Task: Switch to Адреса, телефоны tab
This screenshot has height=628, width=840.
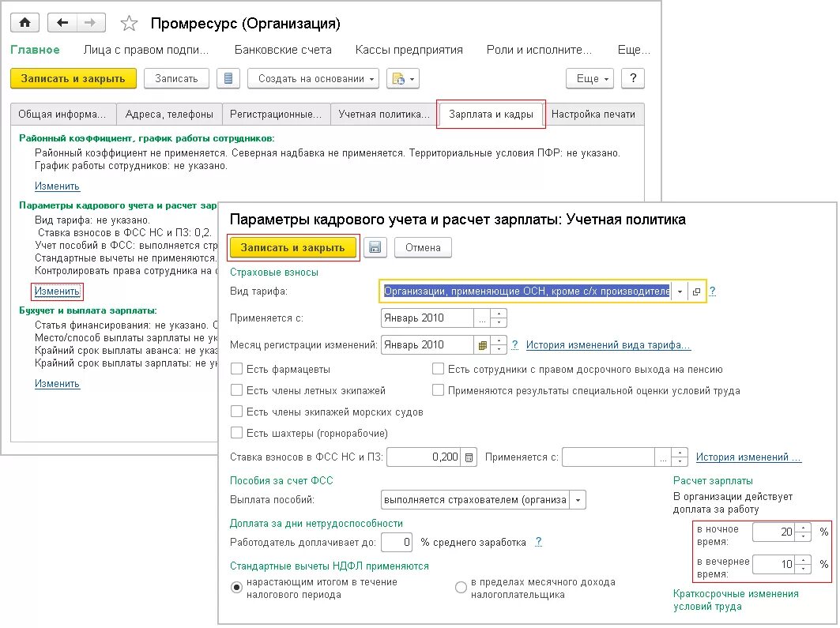Action: pyautogui.click(x=169, y=114)
